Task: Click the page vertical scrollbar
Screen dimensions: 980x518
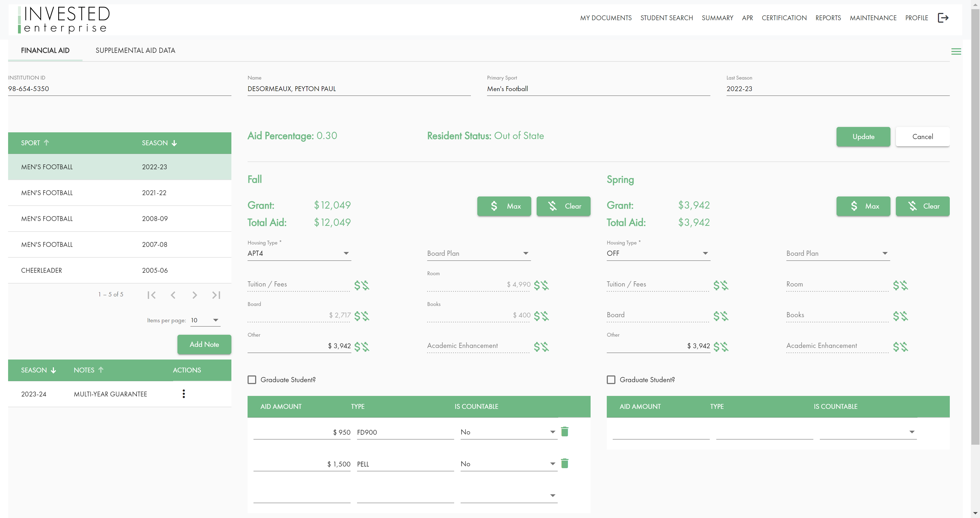Action: click(x=975, y=228)
